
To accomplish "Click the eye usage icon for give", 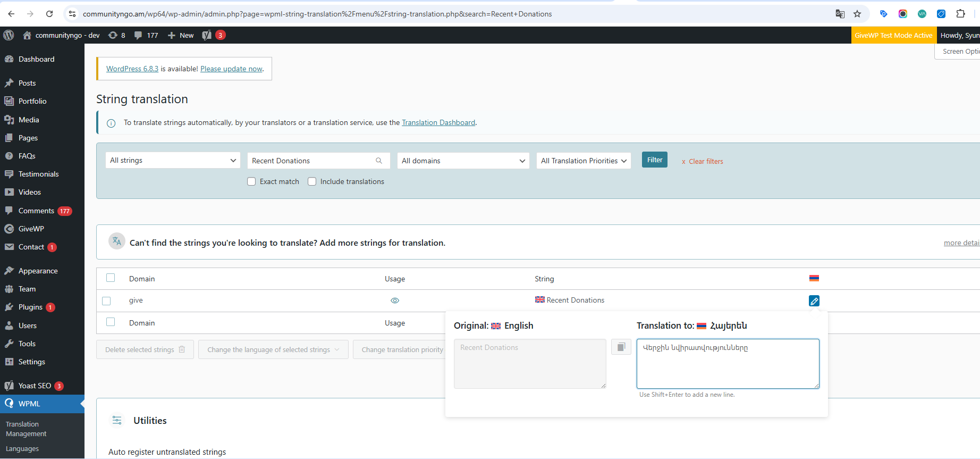I will [x=395, y=301].
